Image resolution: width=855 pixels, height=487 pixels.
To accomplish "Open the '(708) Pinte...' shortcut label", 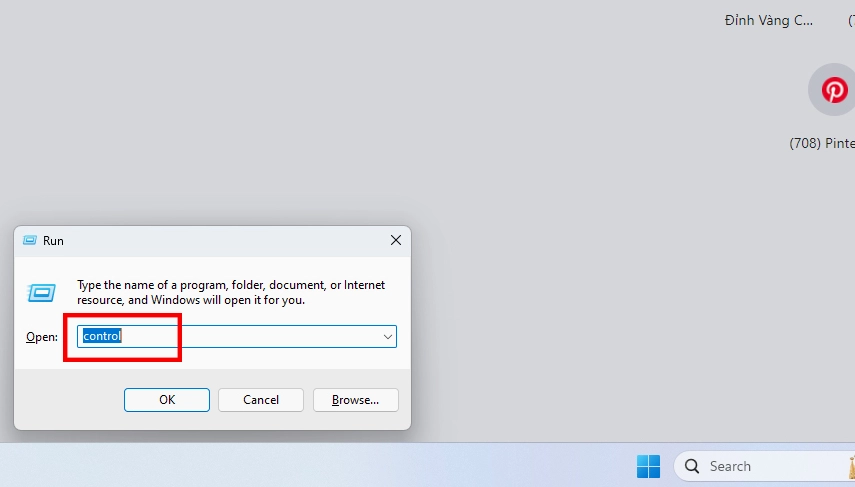I will [x=822, y=143].
